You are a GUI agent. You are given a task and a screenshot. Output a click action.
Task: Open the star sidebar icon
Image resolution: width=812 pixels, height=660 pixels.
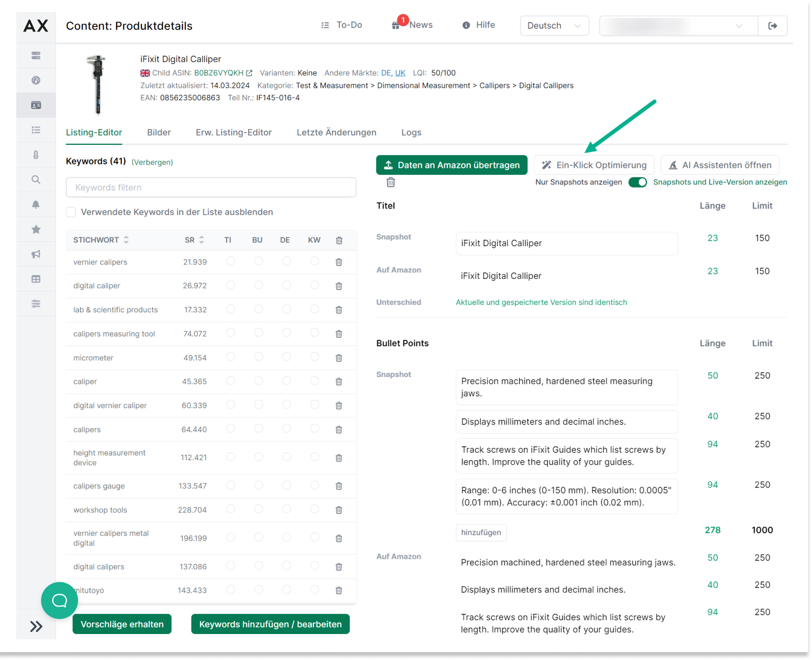pyautogui.click(x=36, y=229)
